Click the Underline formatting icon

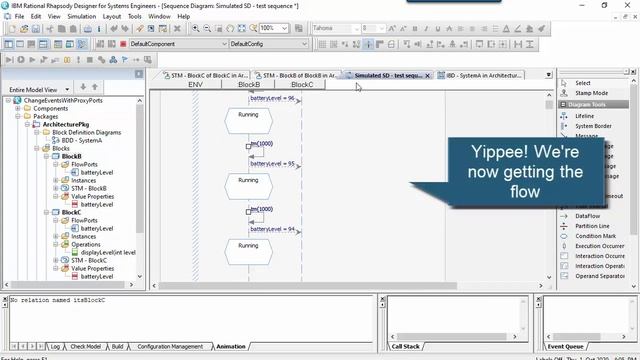point(438,29)
